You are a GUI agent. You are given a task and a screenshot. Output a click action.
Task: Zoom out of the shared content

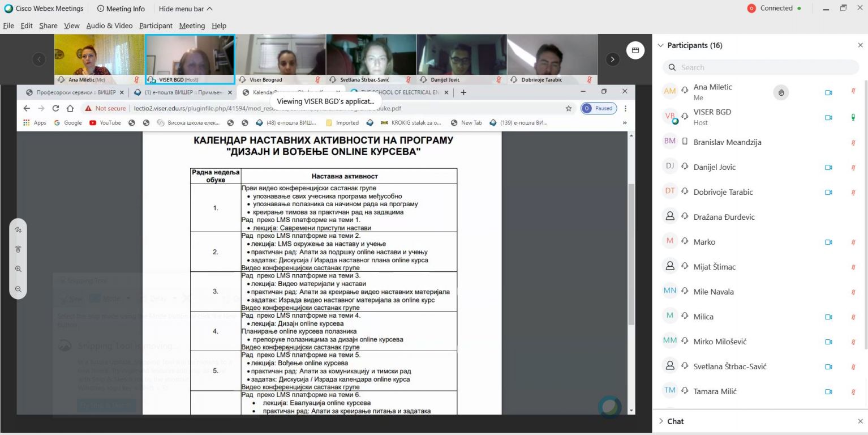[x=18, y=289]
